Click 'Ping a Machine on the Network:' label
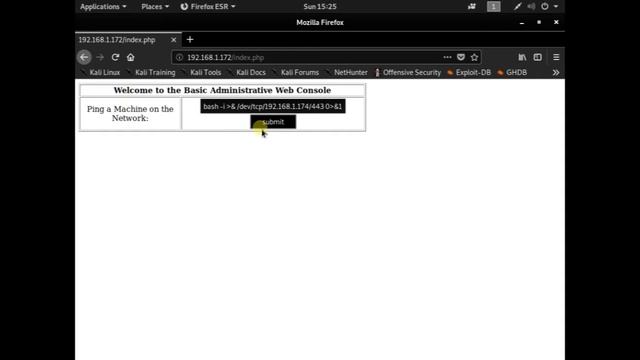640x360 pixels. click(x=130, y=113)
